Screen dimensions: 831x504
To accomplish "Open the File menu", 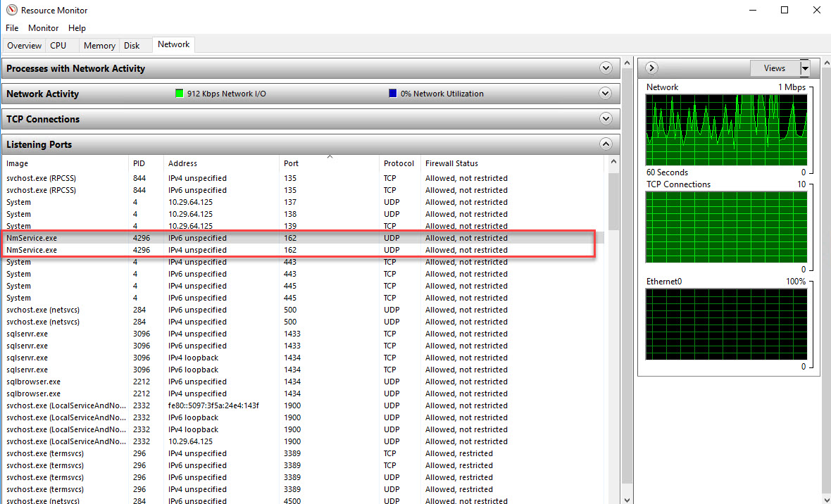I will pos(12,28).
